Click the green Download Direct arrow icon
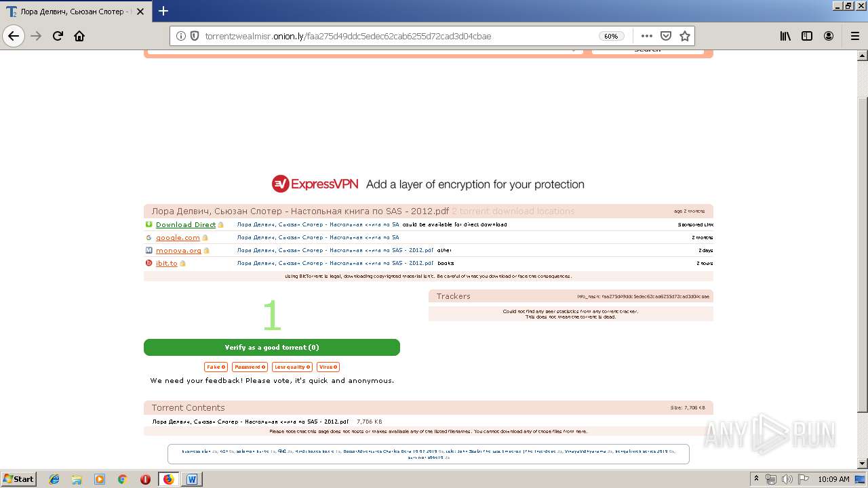This screenshot has width=868, height=488. tap(149, 224)
